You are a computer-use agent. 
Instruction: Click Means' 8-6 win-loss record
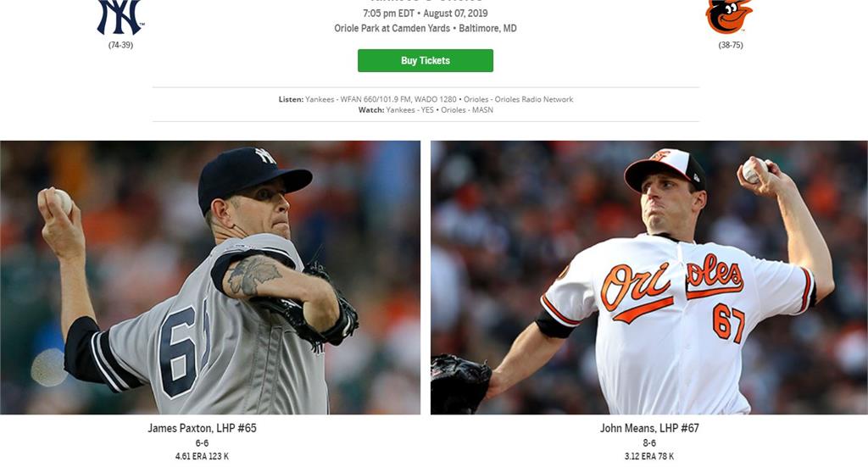coord(649,443)
